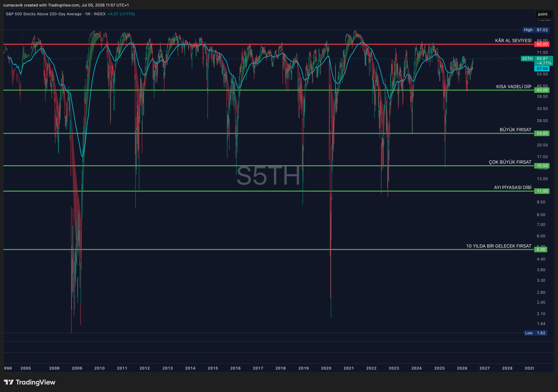Image resolution: width=558 pixels, height=392 pixels.
Task: Select the 'KISA VADELİ DİP' line label
Action: click(x=513, y=87)
